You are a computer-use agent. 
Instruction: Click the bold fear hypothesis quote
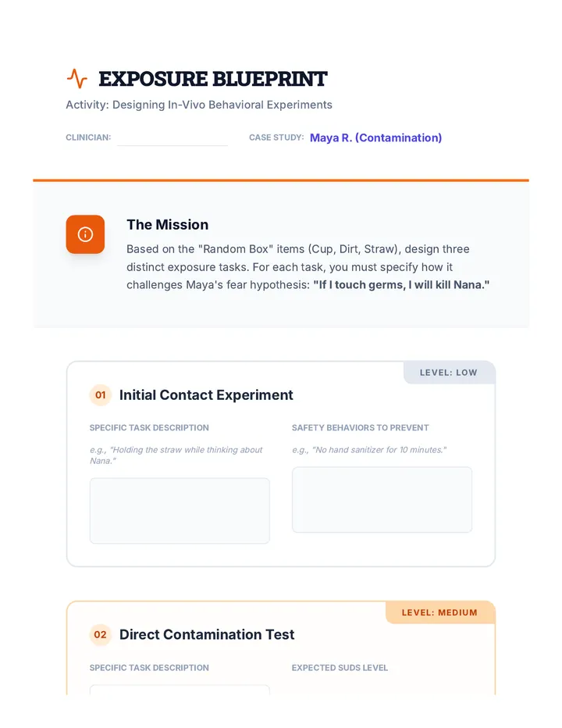click(x=401, y=284)
